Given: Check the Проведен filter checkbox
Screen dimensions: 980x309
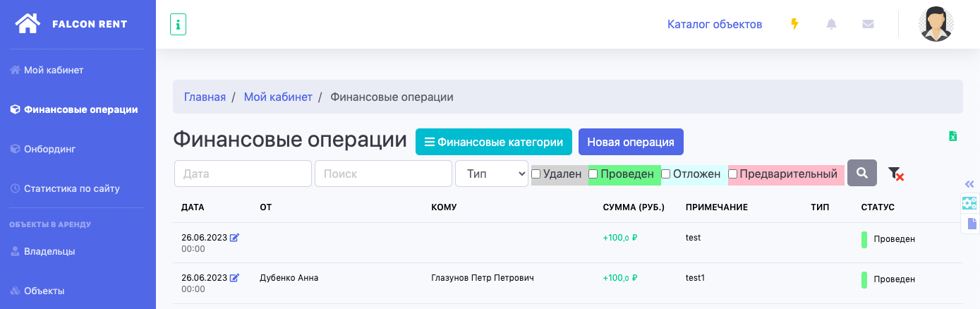Looking at the screenshot, I should pos(593,174).
